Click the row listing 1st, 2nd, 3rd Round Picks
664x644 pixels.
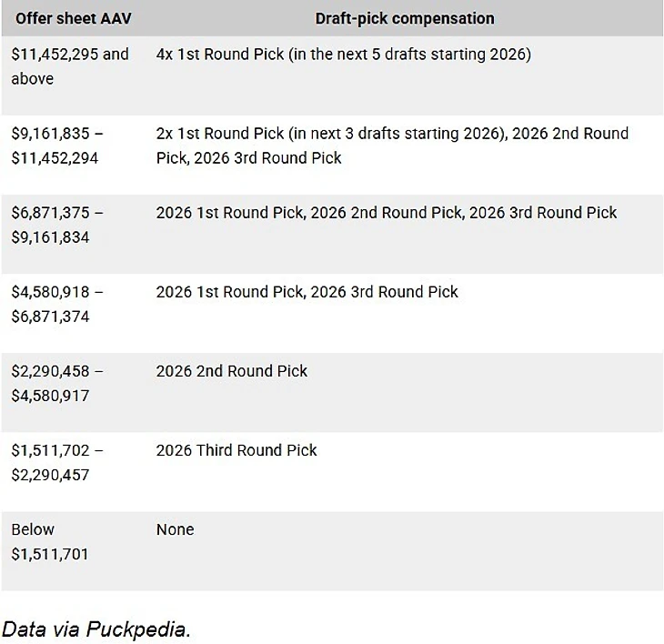click(387, 213)
